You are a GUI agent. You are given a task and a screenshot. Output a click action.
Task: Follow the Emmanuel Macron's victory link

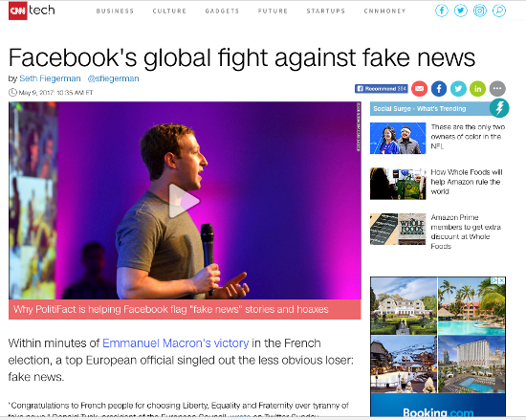[x=175, y=343]
